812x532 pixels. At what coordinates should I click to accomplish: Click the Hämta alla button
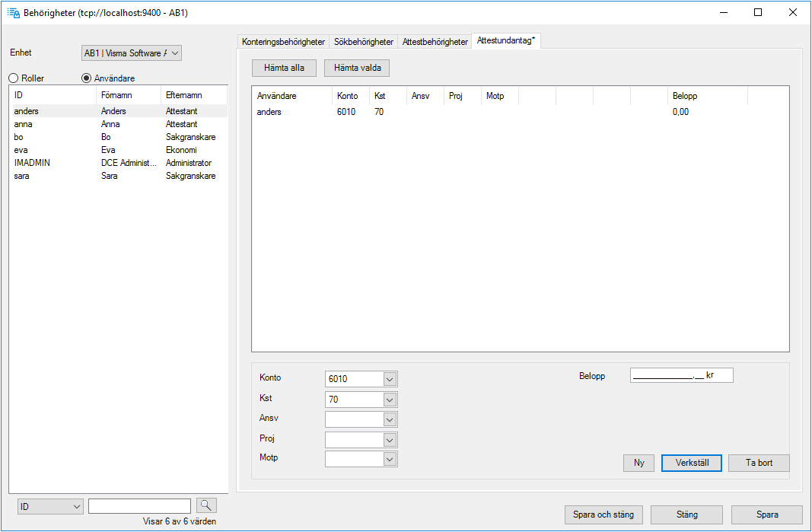tap(283, 68)
